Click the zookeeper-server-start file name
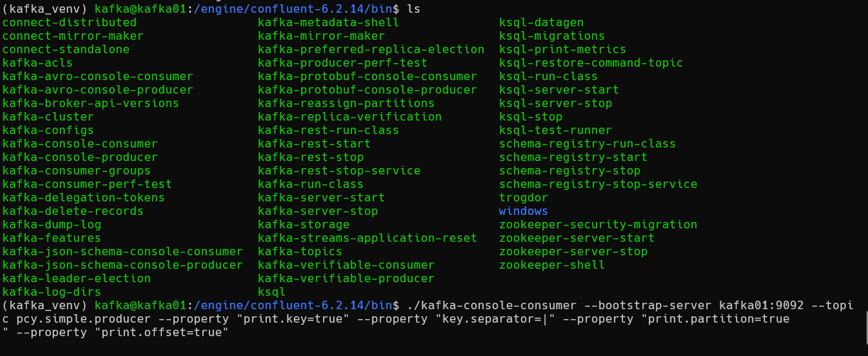This screenshot has height=356, width=868. click(576, 238)
